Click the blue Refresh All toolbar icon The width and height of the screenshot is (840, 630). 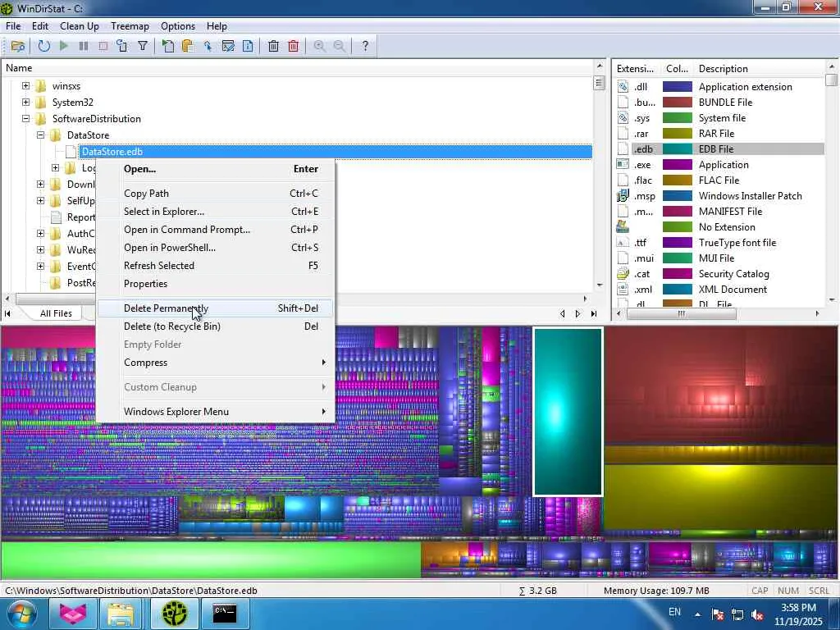(x=43, y=46)
